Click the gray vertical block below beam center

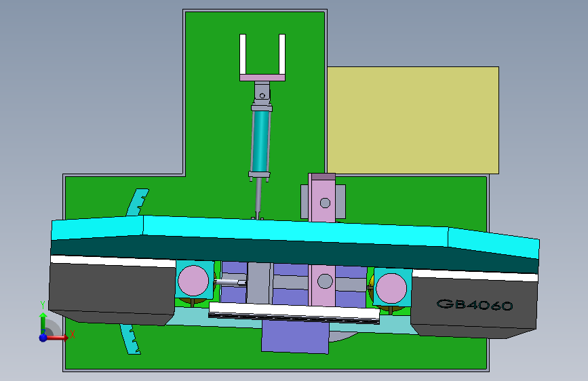coord(259,283)
